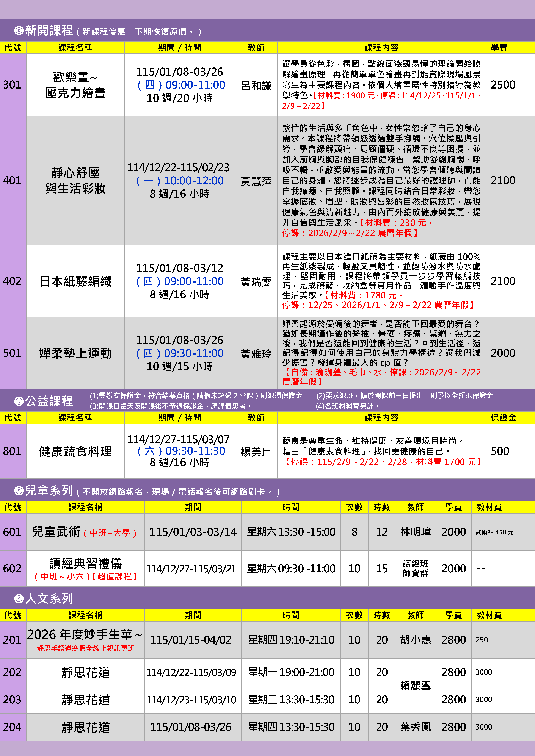Click the 武術褲 450 元 cell
This screenshot has height=756, width=535.
pyautogui.click(x=494, y=532)
